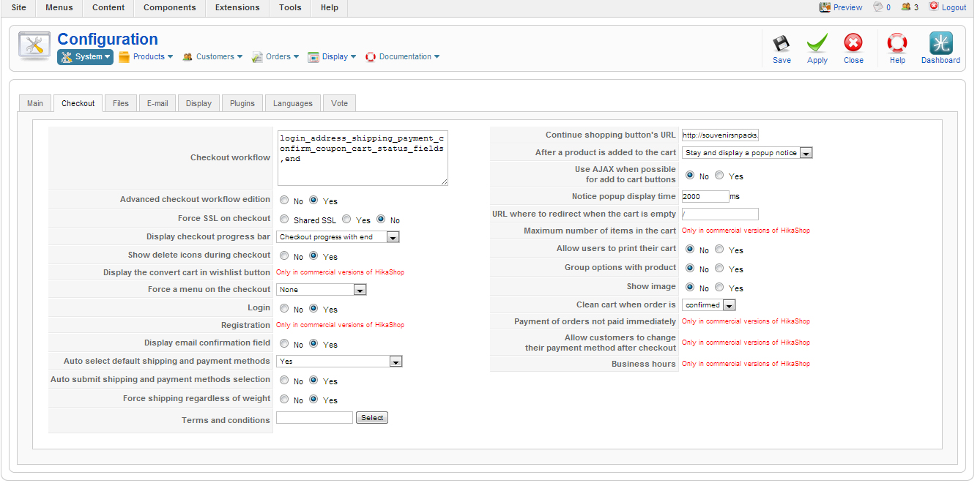
Task: Click the Logout icon in top bar
Action: click(x=934, y=6)
